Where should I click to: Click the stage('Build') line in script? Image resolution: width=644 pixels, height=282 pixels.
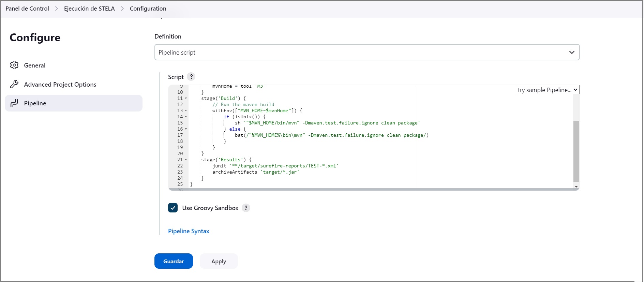pyautogui.click(x=224, y=98)
